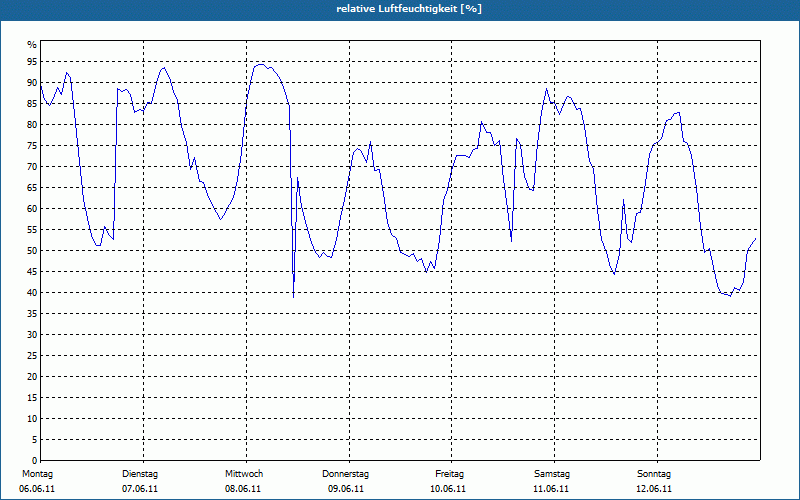Click the date label 09.06.11
Image resolution: width=800 pixels, height=500 pixels.
coord(346,489)
